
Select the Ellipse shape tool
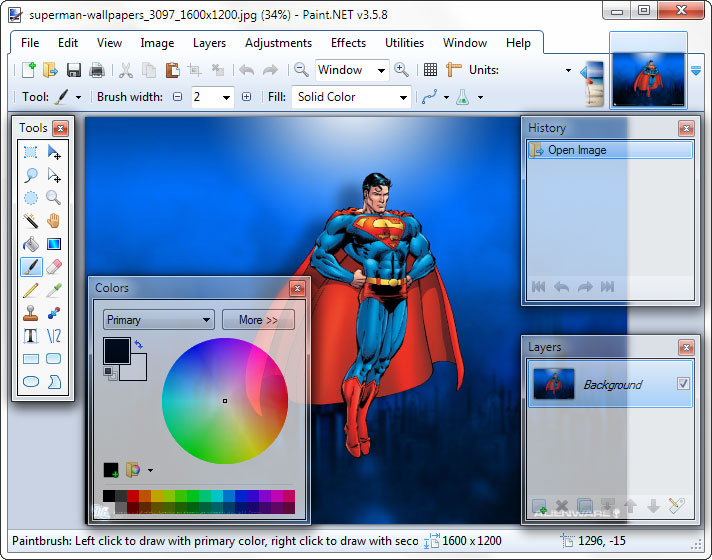[30, 382]
